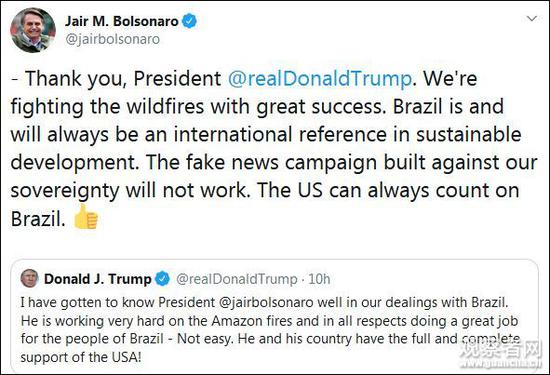
Task: Click the watermark logo in bottom corner
Action: [x=502, y=355]
